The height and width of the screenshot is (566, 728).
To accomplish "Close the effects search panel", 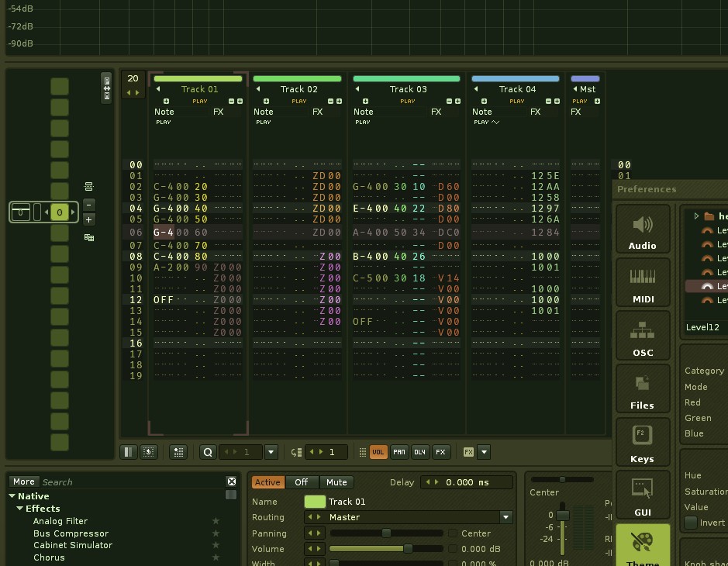I will pyautogui.click(x=231, y=481).
